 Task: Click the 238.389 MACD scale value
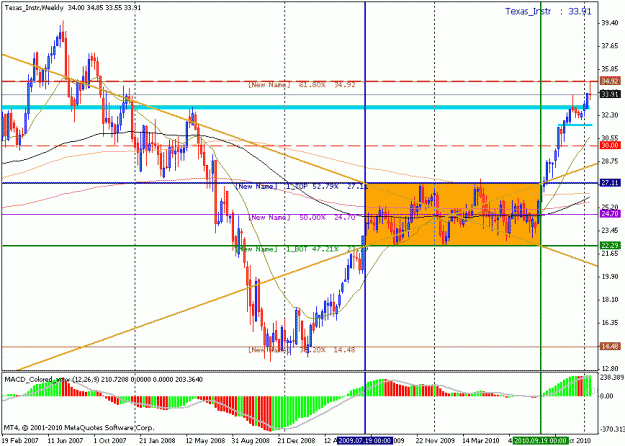(x=611, y=377)
